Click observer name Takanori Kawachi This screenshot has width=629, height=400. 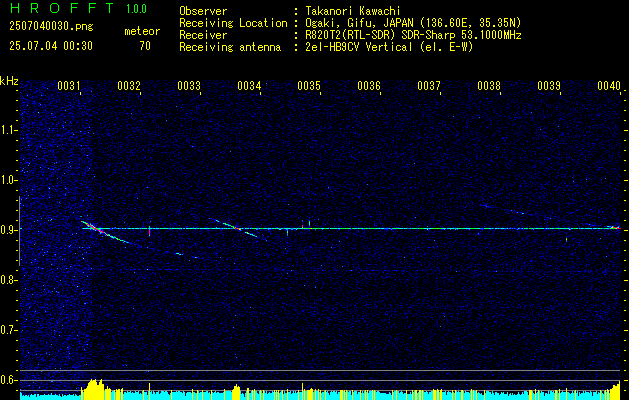352,11
